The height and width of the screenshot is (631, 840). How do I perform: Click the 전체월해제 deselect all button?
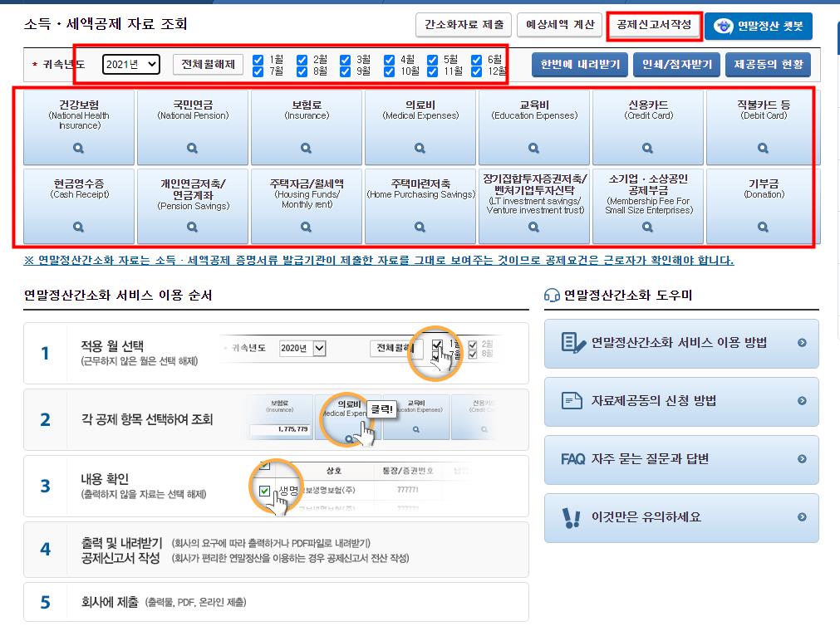pos(207,64)
